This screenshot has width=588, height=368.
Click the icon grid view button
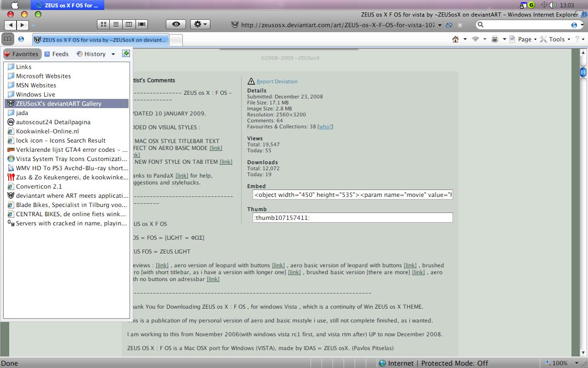point(103,24)
